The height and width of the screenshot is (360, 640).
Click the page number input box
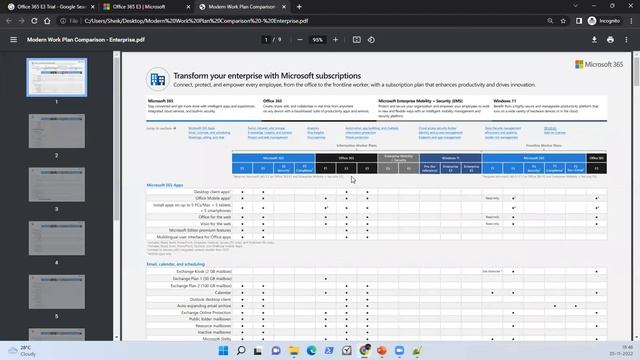tap(266, 40)
